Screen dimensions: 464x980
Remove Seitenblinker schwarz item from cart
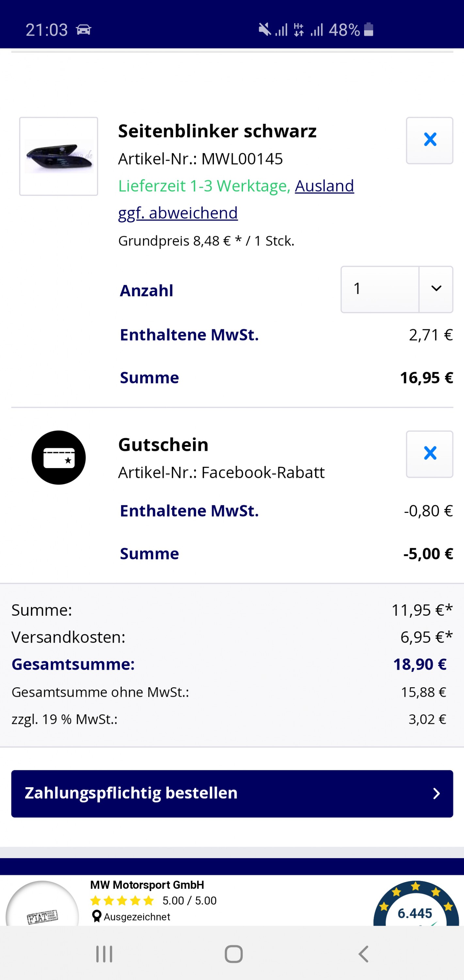429,140
